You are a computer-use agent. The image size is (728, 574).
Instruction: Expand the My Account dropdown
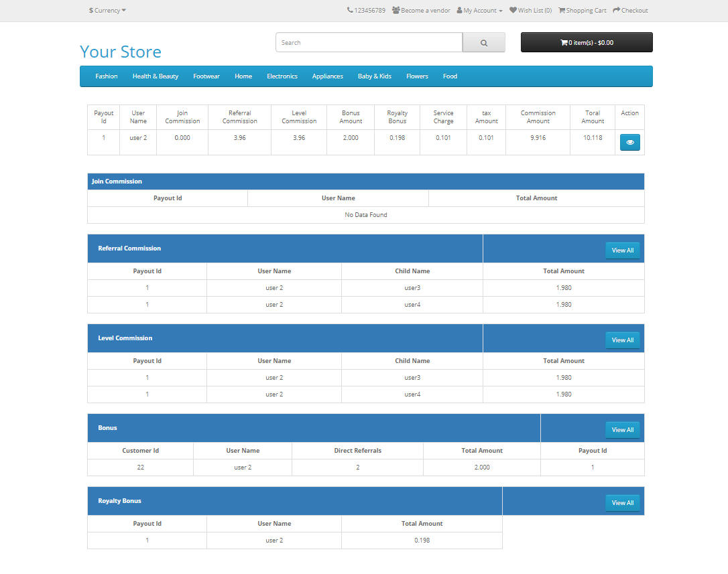coord(479,10)
